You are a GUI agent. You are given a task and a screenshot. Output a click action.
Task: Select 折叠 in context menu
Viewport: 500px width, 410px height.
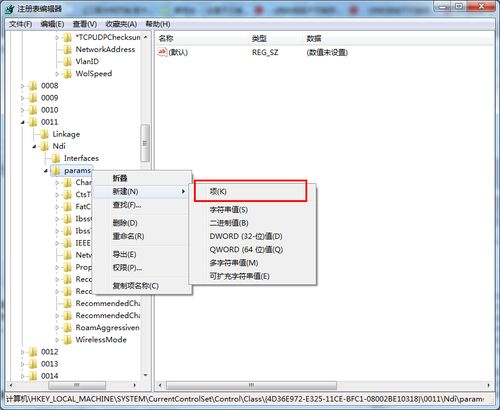pos(142,178)
